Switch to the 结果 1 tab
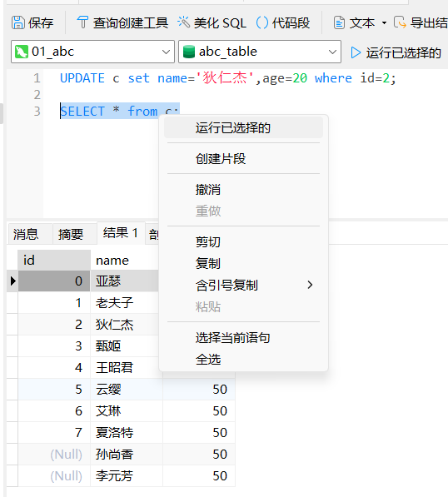The height and width of the screenshot is (497, 448). (x=121, y=233)
